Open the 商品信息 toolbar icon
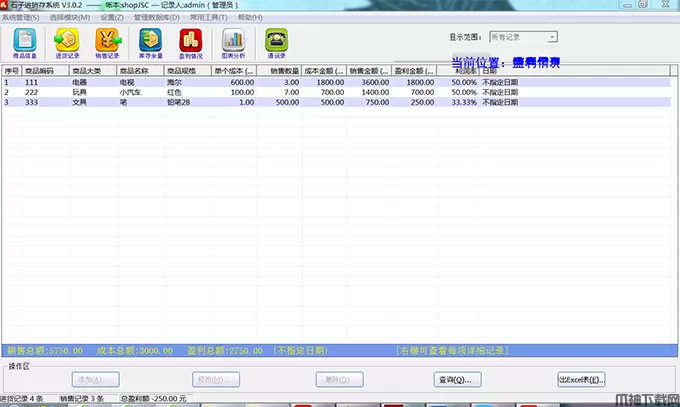The image size is (680, 407). point(25,42)
